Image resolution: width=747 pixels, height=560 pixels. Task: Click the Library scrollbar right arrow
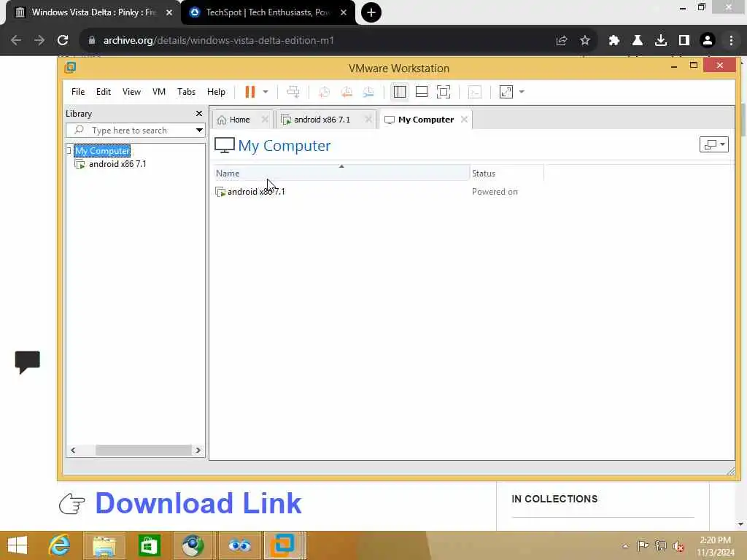(198, 450)
